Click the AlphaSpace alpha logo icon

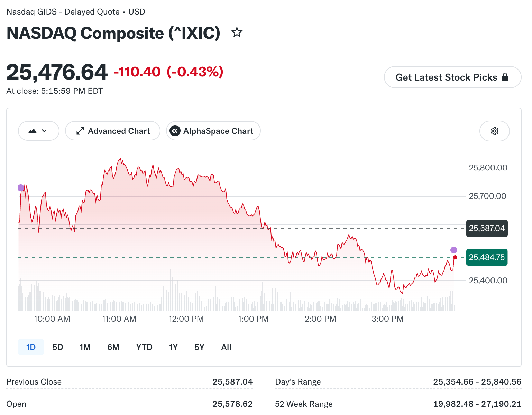pos(175,131)
